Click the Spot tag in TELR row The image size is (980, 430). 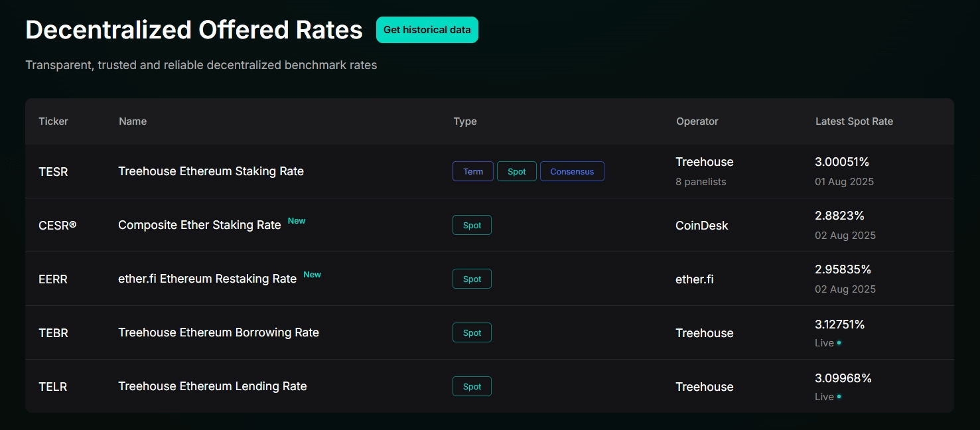click(x=472, y=386)
